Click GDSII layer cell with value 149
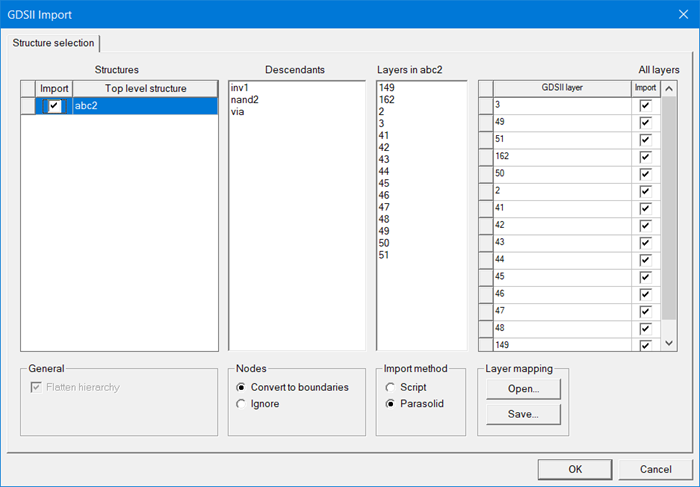 click(x=562, y=345)
